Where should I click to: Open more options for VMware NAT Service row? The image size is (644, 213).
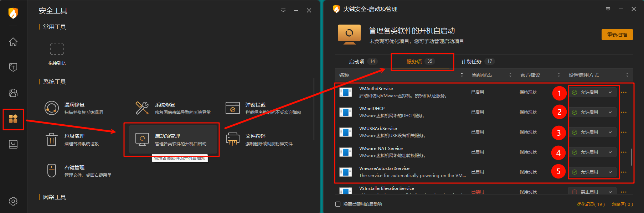coord(624,152)
